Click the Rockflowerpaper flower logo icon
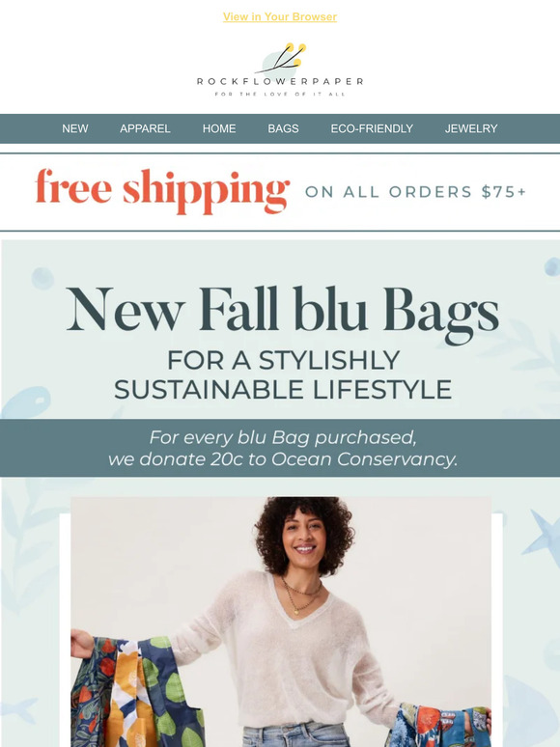560x747 pixels. 284,59
